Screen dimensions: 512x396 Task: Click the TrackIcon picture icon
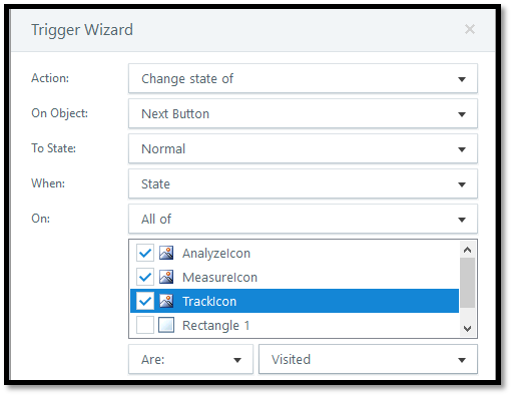166,301
